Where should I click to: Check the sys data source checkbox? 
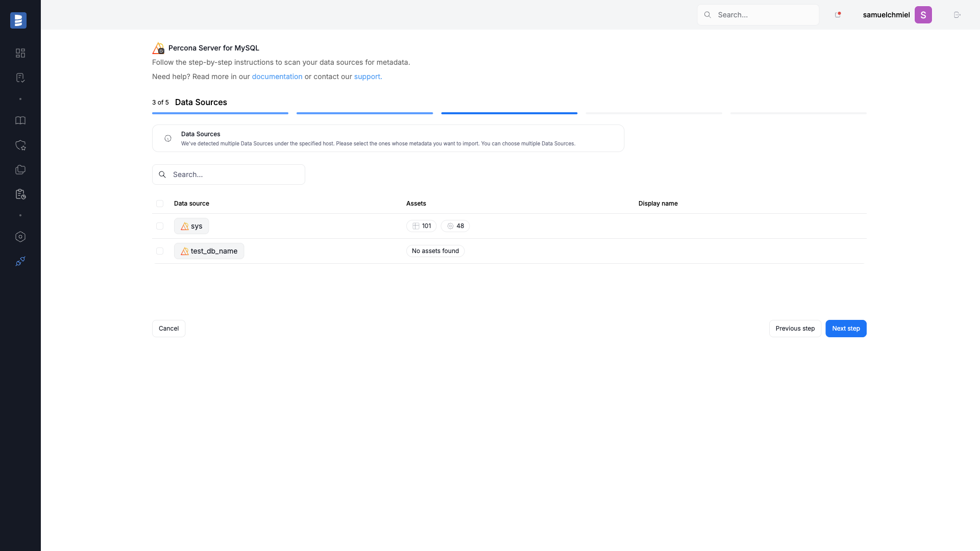click(x=160, y=226)
